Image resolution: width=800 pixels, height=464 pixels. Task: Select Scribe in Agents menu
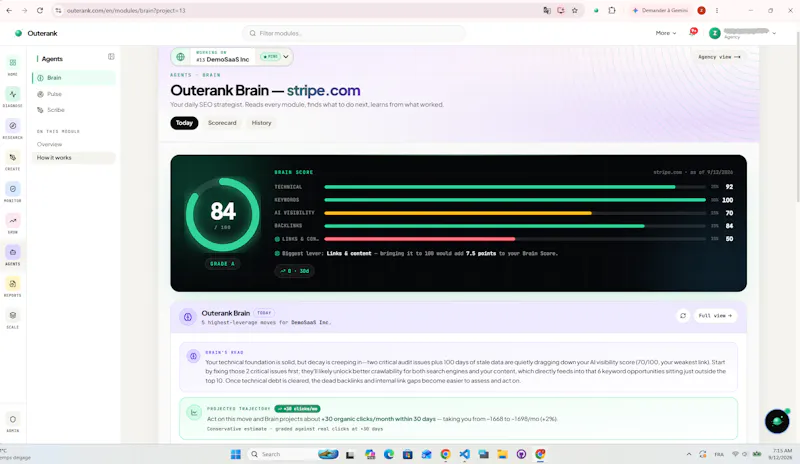74,110
